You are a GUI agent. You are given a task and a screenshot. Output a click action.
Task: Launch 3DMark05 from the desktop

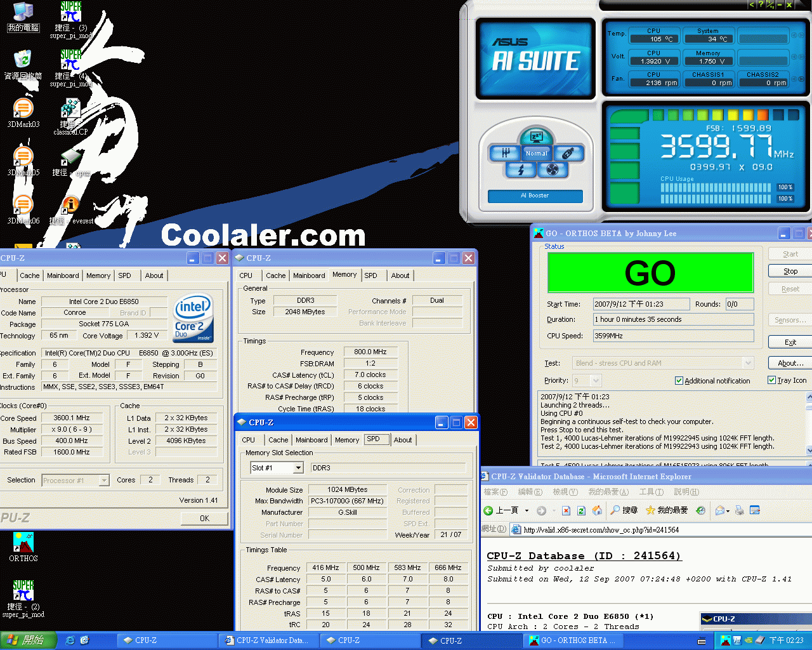(23, 161)
